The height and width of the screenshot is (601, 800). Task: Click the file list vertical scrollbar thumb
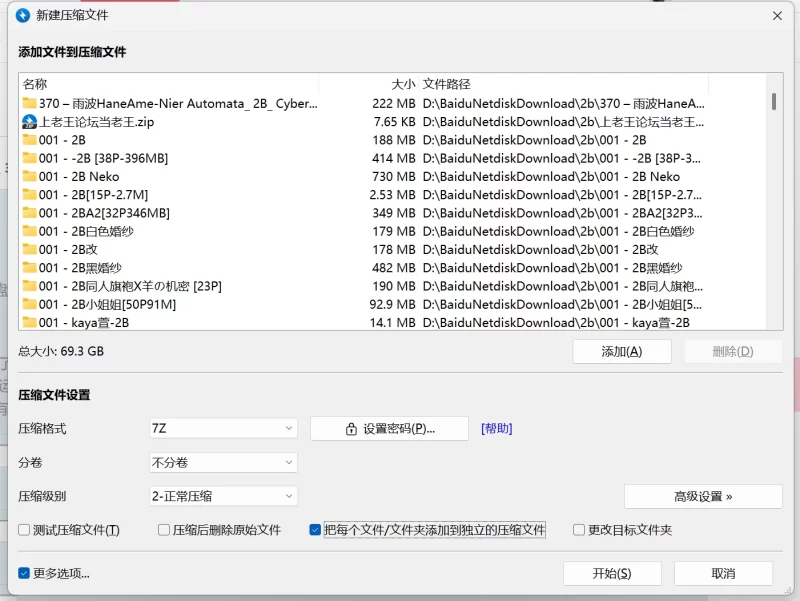(x=774, y=101)
